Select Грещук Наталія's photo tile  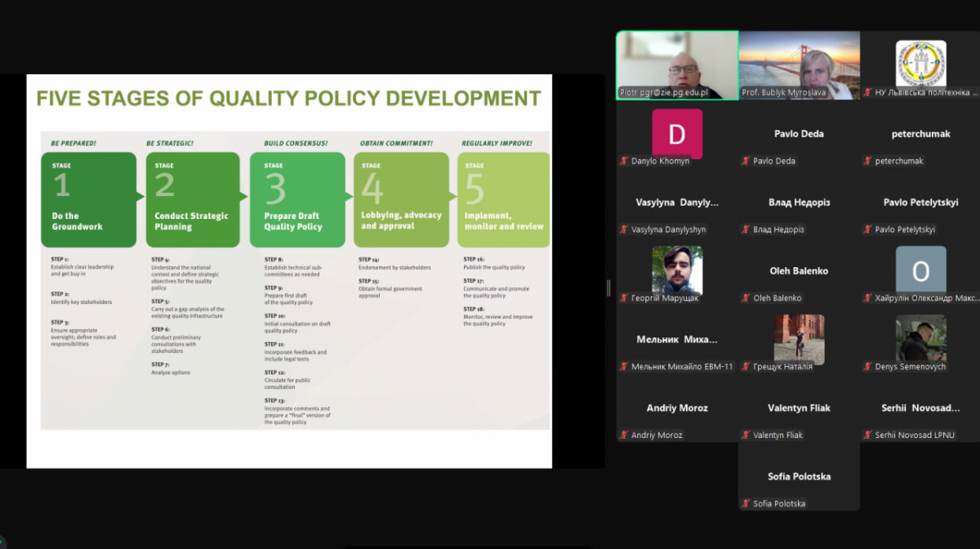[799, 339]
